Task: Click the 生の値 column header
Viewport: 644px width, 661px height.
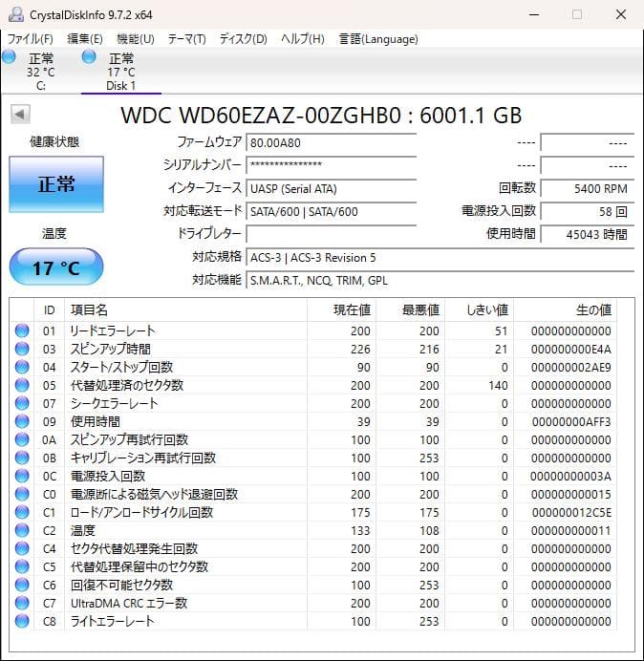Action: point(565,309)
